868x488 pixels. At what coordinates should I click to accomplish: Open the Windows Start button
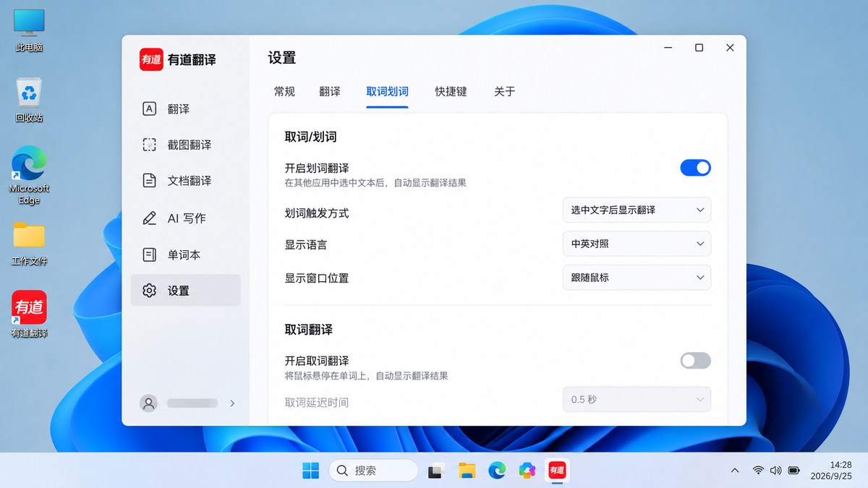(310, 471)
